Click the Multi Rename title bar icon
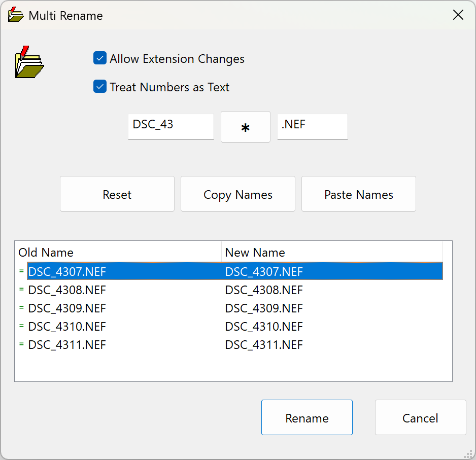 (x=15, y=15)
